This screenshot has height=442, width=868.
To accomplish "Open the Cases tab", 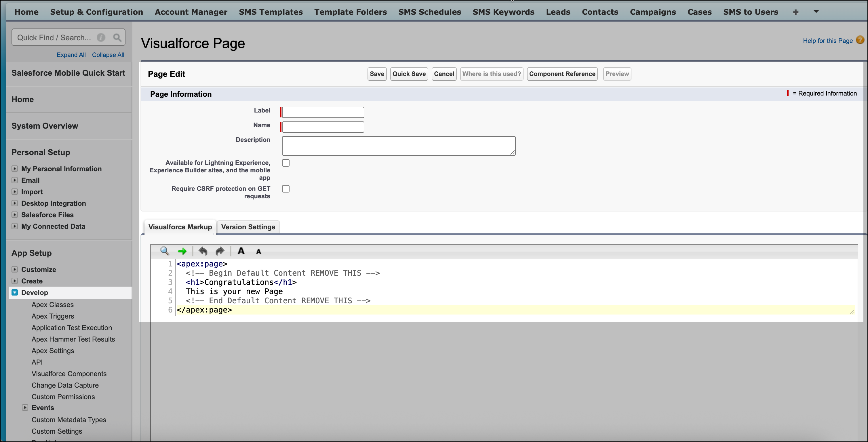I will coord(700,12).
